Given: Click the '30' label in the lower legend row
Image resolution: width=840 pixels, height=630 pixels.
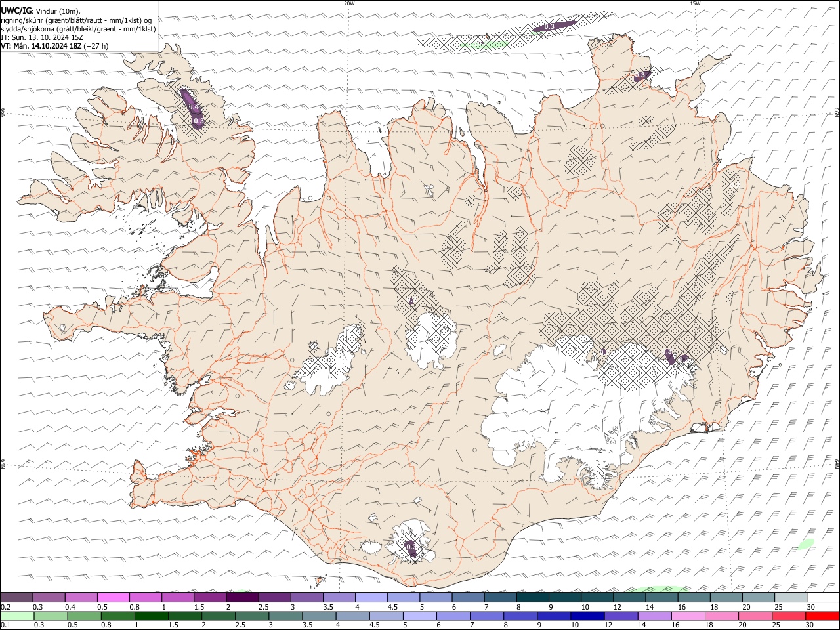Looking at the screenshot, I should click(810, 625).
